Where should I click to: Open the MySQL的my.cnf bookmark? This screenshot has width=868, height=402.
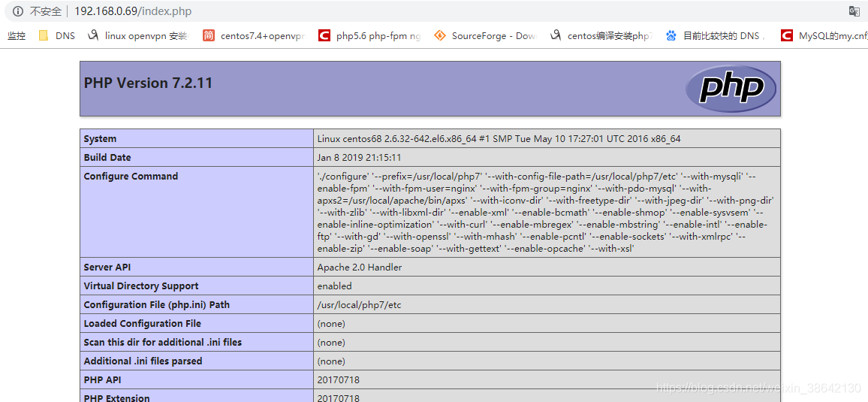pos(824,36)
